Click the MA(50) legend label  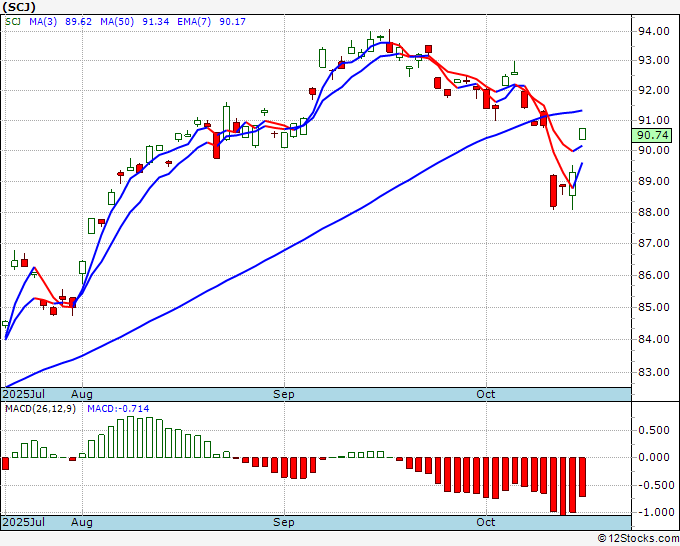(117, 22)
